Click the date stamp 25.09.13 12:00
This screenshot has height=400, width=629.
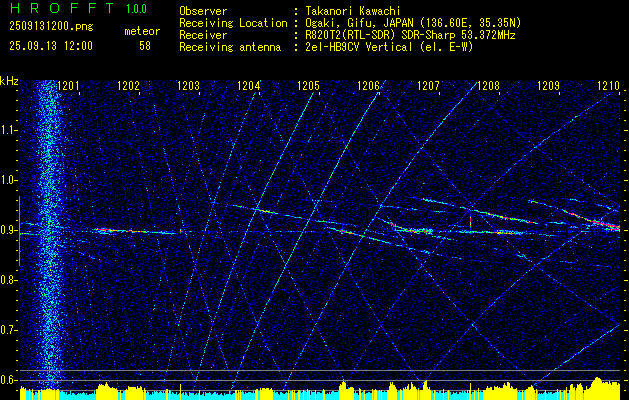point(51,46)
